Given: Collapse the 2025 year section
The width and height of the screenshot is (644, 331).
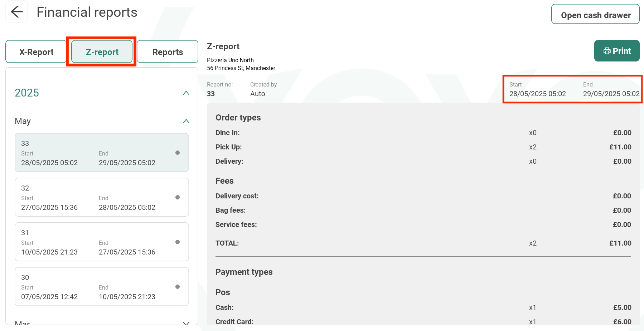Looking at the screenshot, I should tap(186, 93).
